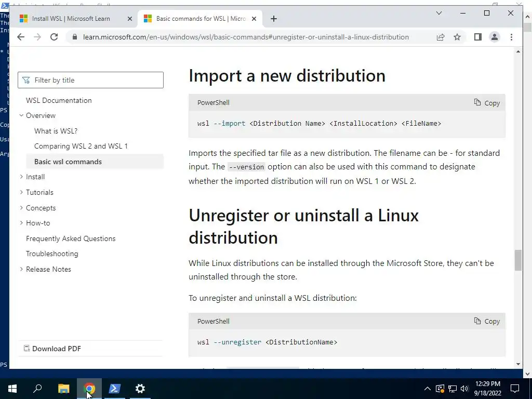The width and height of the screenshot is (532, 399).
Task: Open Comparing WSL 2 and WSL 1
Action: pos(81,146)
